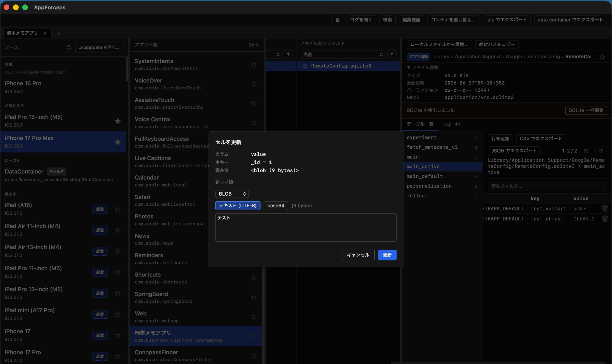The height and width of the screenshot is (364, 612).
Task: Delete the test_variant row trash icon
Action: point(605,208)
